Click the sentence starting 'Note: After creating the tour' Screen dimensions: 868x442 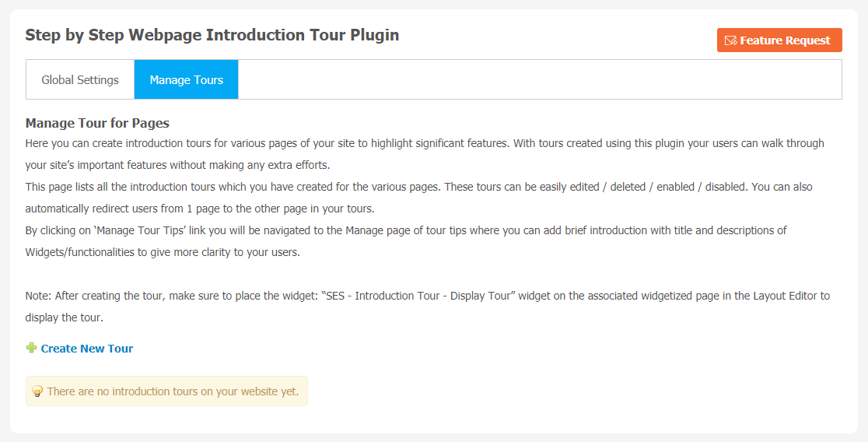(427, 307)
